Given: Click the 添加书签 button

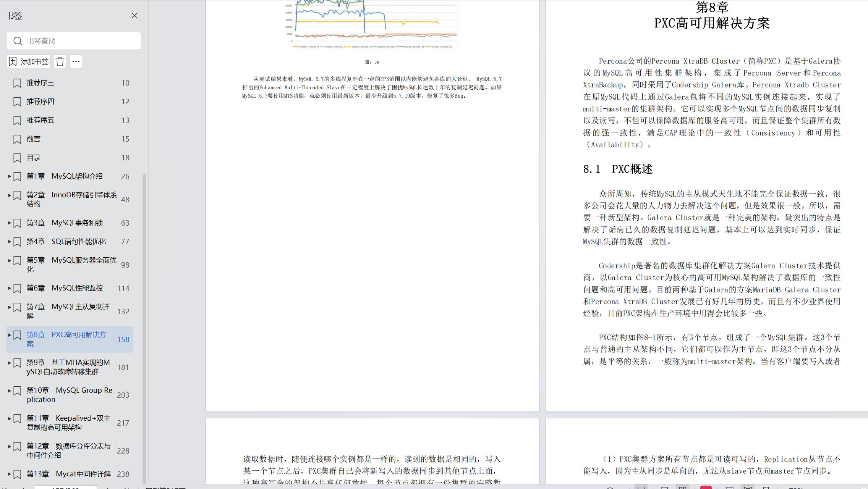Looking at the screenshot, I should (x=29, y=61).
